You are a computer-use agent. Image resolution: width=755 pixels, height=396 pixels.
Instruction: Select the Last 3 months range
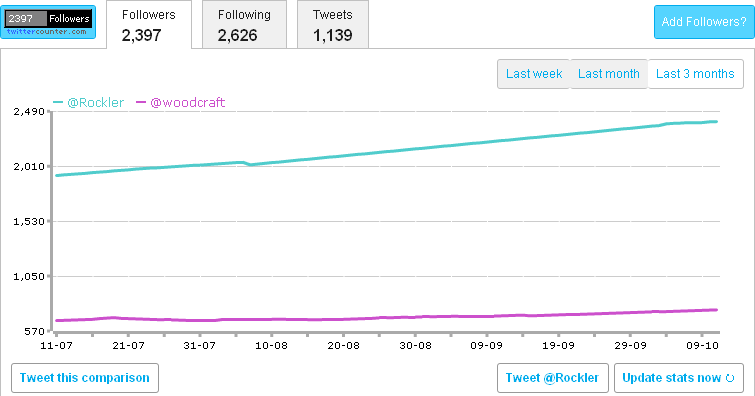[x=695, y=74]
